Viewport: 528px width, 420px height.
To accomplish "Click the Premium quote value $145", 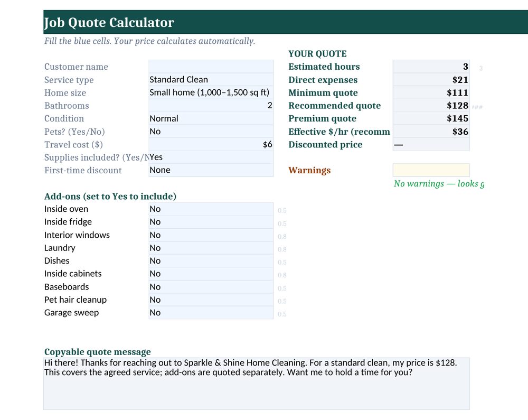I will coord(431,118).
